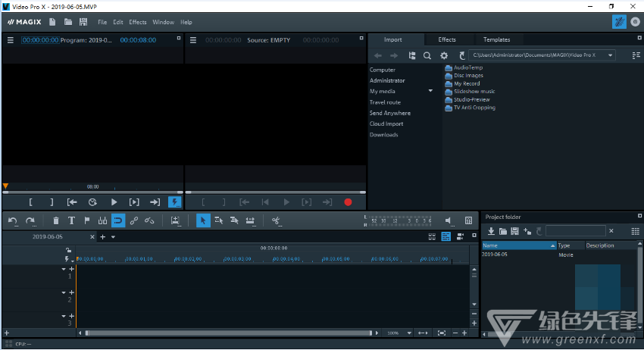
Task: Redo the last action
Action: tap(30, 221)
